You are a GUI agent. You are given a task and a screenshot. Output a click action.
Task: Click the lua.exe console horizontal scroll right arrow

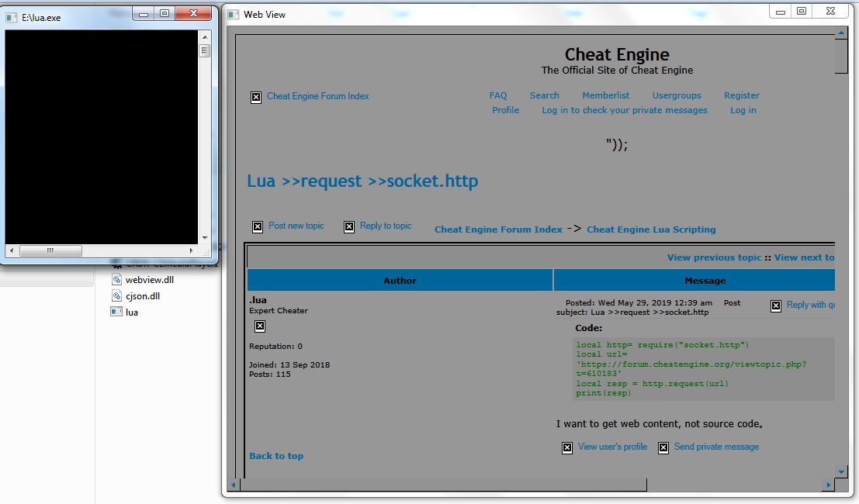tap(191, 250)
